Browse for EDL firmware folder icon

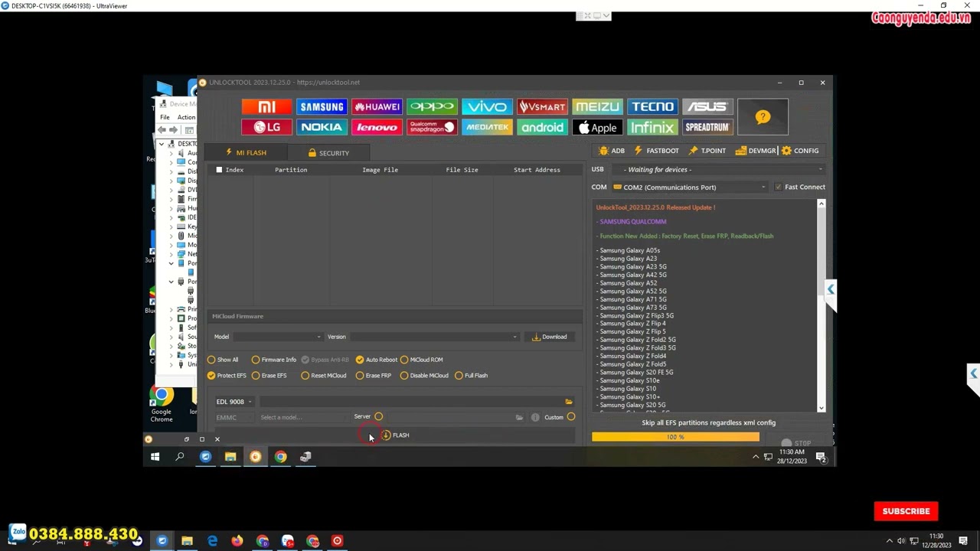coord(568,402)
